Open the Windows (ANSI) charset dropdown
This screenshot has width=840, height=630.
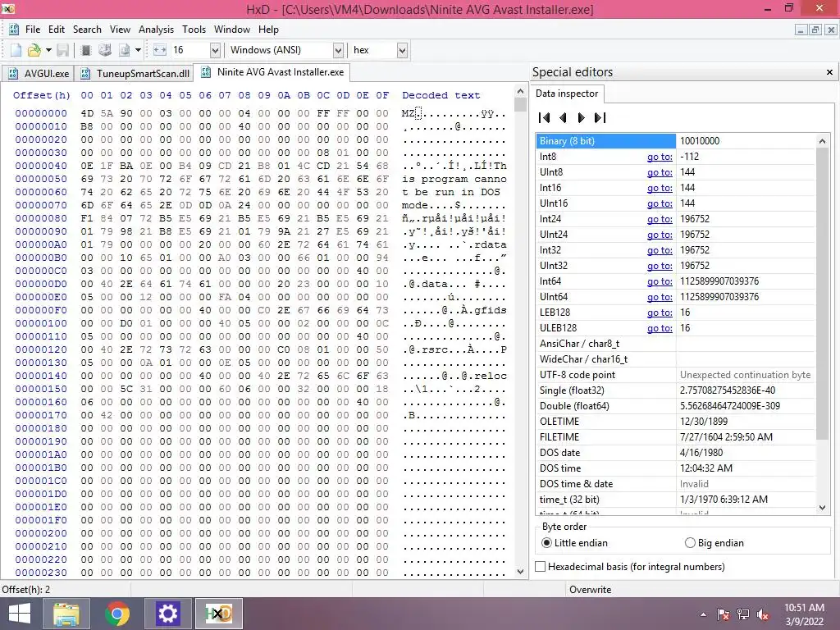coord(338,50)
